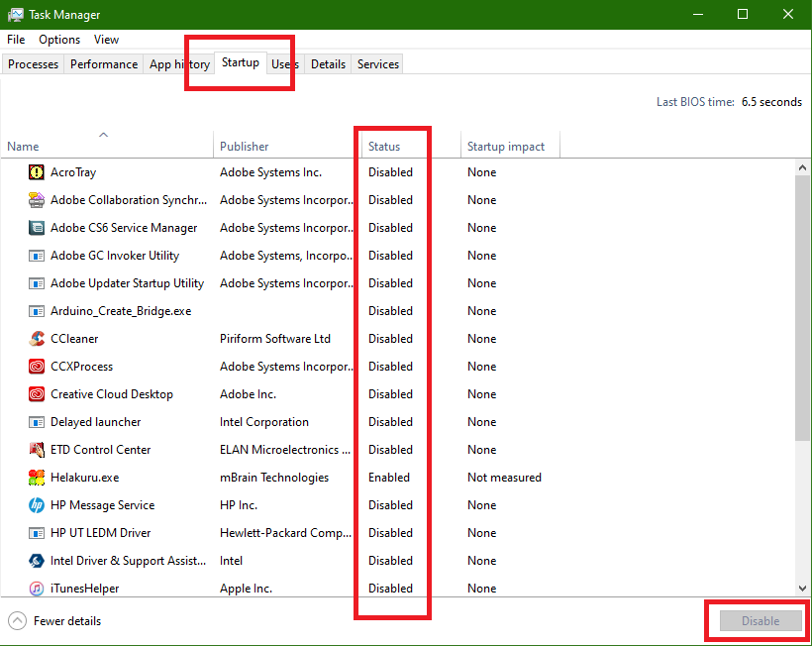This screenshot has width=812, height=646.
Task: Click the HP Message Service icon
Action: (37, 505)
